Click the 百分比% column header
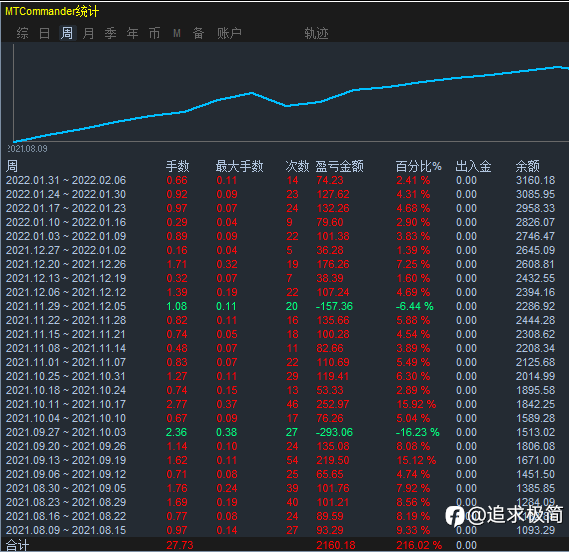Image resolution: width=569 pixels, height=552 pixels. 418,166
